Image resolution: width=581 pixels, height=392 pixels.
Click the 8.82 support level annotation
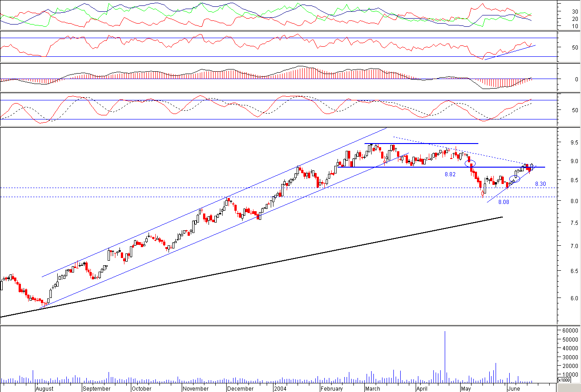pos(450,174)
